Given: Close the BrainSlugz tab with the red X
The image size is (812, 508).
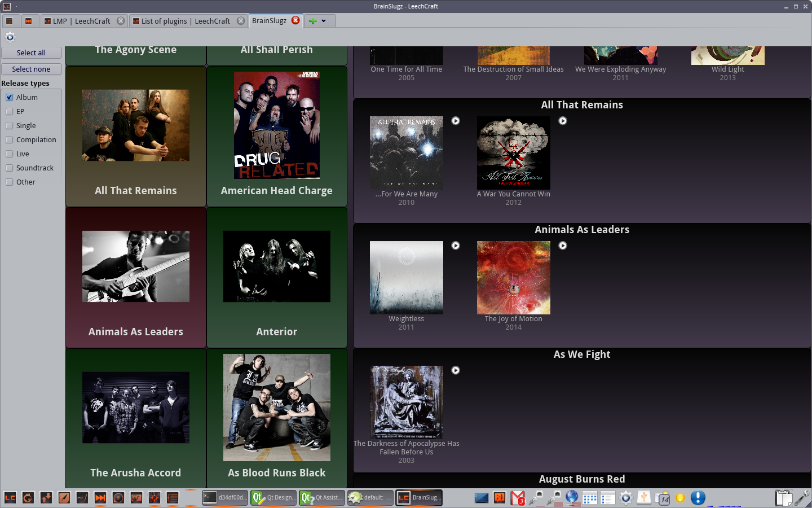Looking at the screenshot, I should 295,20.
